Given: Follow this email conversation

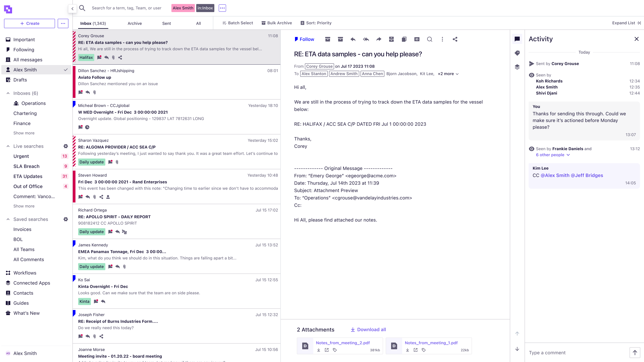Looking at the screenshot, I should click(305, 39).
